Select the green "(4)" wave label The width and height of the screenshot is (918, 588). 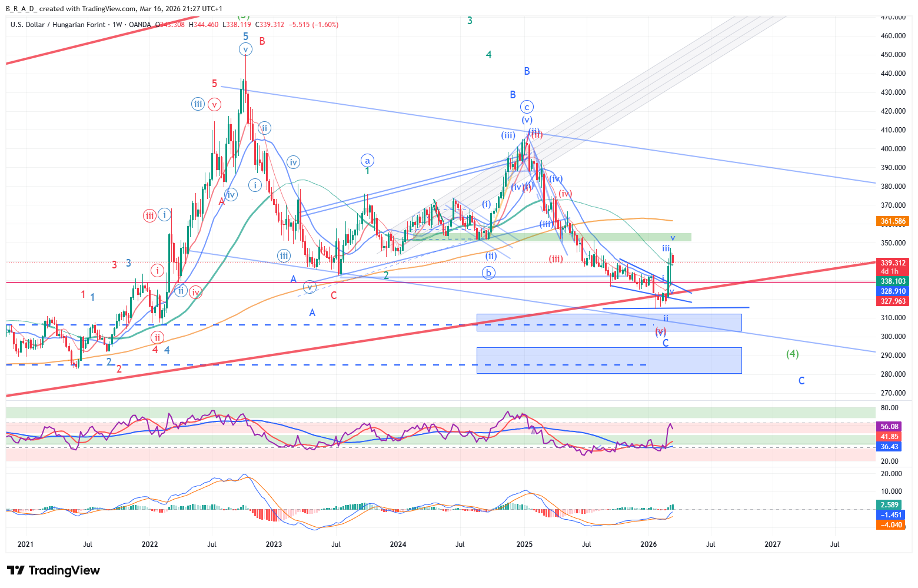tap(793, 354)
